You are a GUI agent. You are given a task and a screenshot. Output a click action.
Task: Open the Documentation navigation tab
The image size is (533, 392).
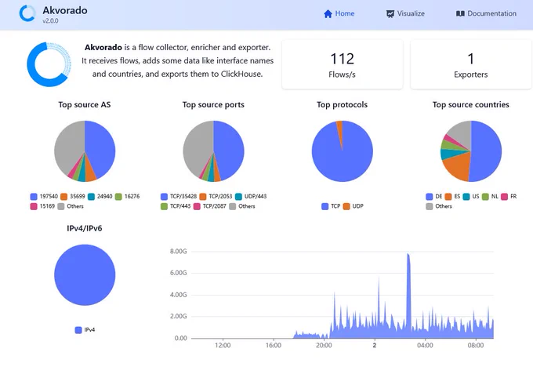pyautogui.click(x=486, y=13)
